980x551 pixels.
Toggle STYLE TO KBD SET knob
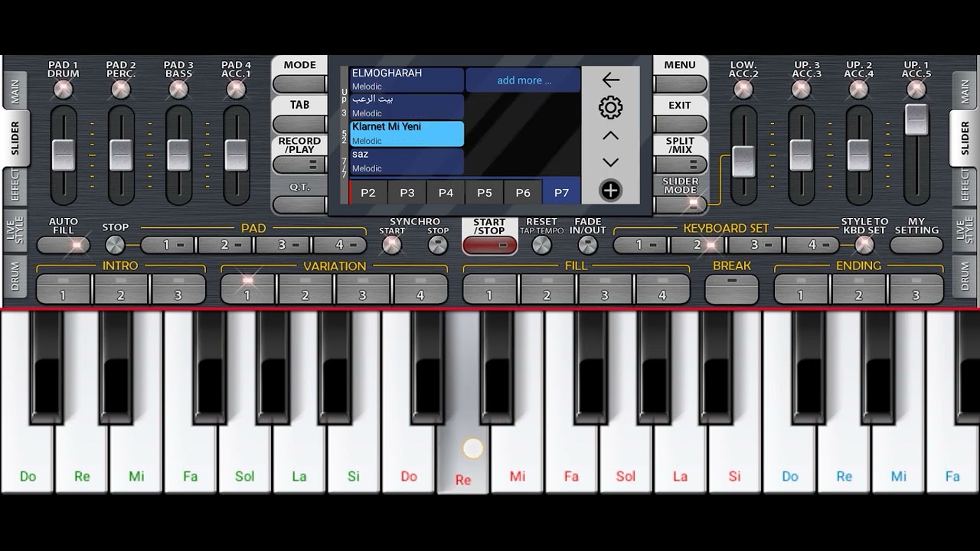click(x=864, y=245)
